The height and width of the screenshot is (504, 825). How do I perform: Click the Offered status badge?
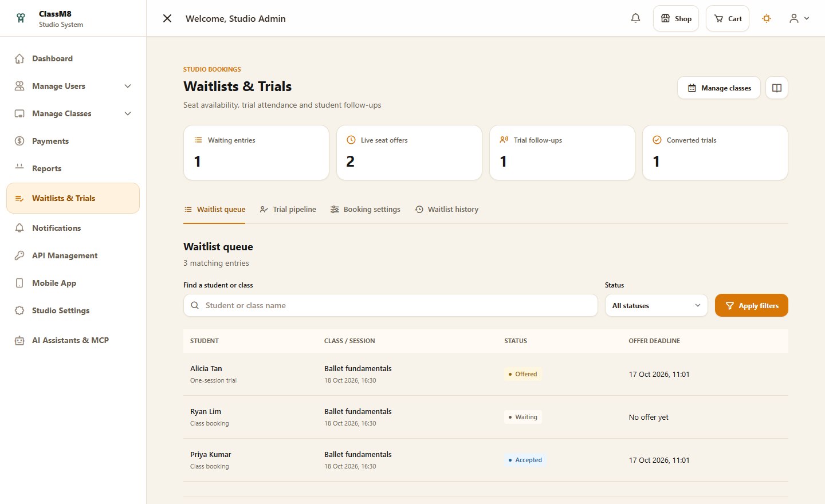coord(522,374)
